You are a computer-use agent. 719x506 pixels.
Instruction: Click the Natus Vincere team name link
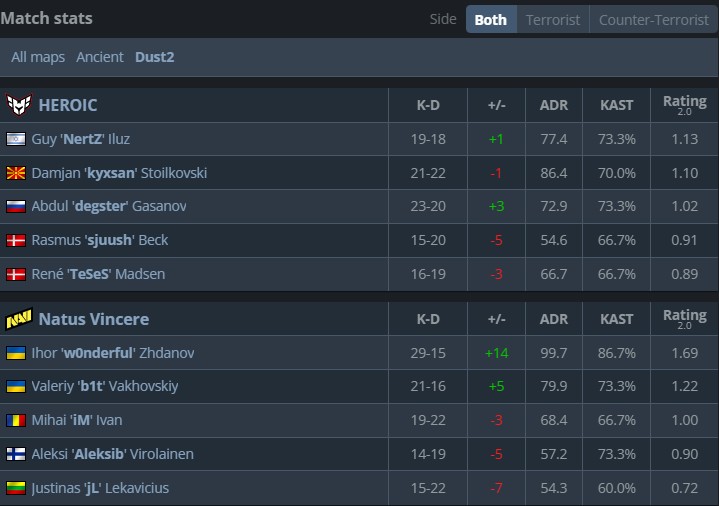[x=94, y=319]
